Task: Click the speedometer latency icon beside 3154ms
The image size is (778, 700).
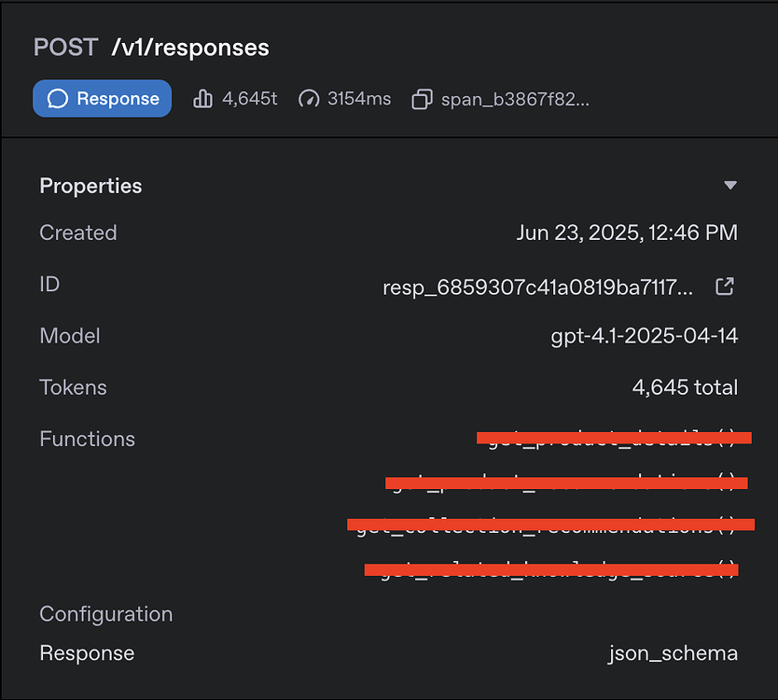Action: point(309,98)
